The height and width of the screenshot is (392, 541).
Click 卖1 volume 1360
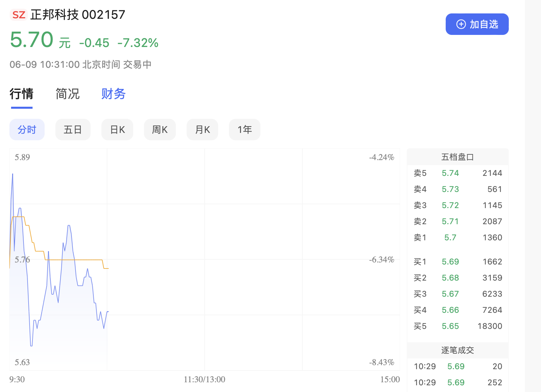coord(492,238)
